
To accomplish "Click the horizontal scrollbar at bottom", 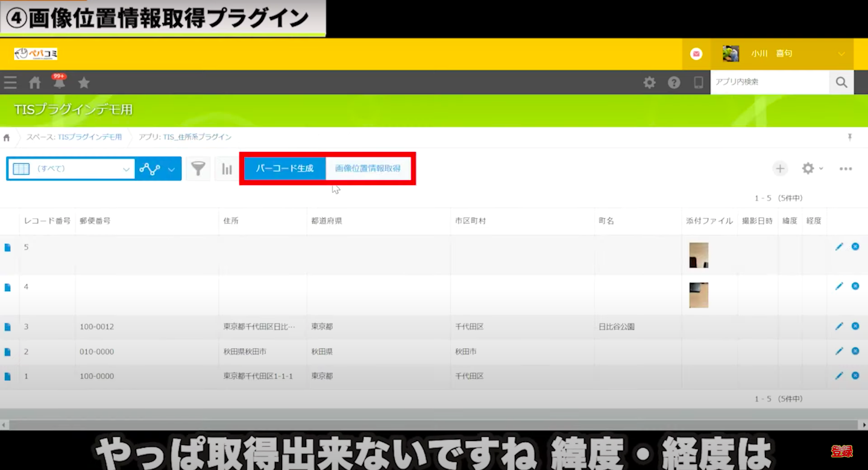I will tap(434, 425).
